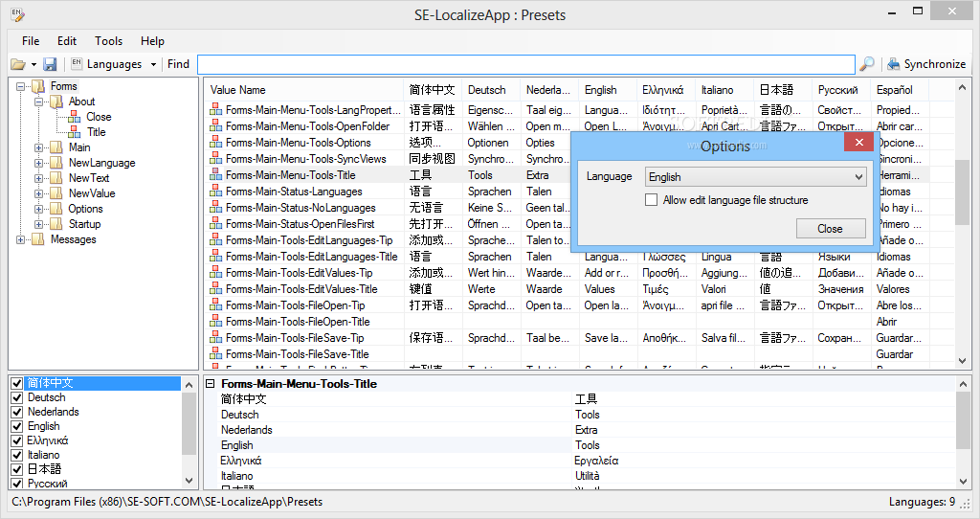Click the Deutsch column header
This screenshot has width=980, height=519.
pyautogui.click(x=492, y=90)
